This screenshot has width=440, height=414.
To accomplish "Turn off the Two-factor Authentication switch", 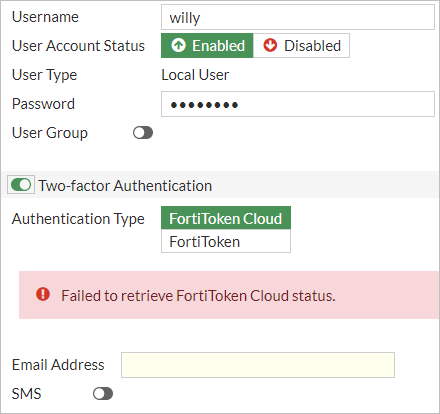I will tap(21, 185).
